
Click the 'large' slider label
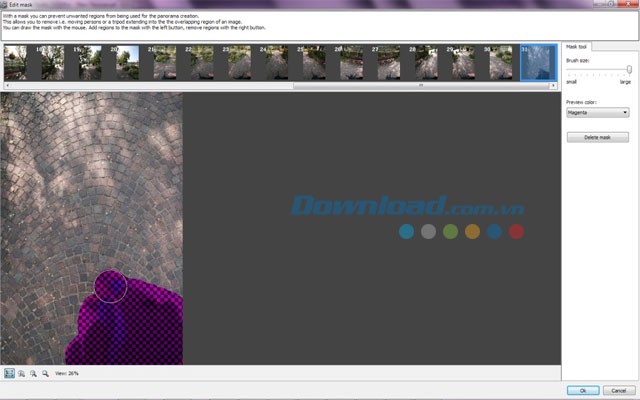click(625, 82)
